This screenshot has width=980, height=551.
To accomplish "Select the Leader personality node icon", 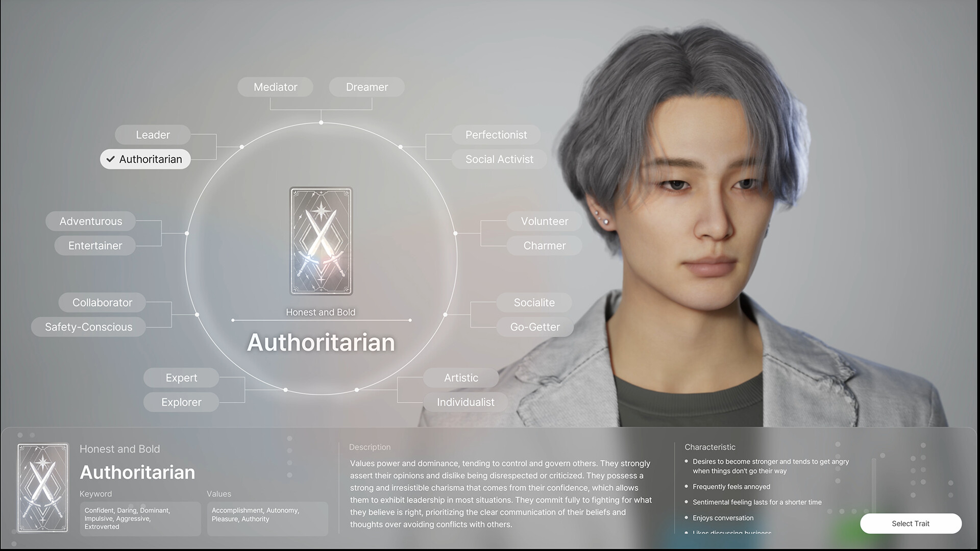I will click(152, 135).
